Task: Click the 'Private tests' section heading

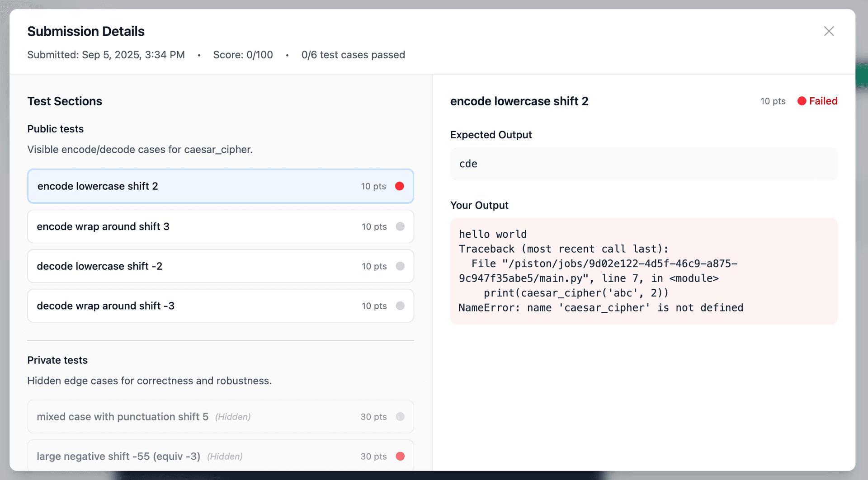Action: tap(57, 360)
